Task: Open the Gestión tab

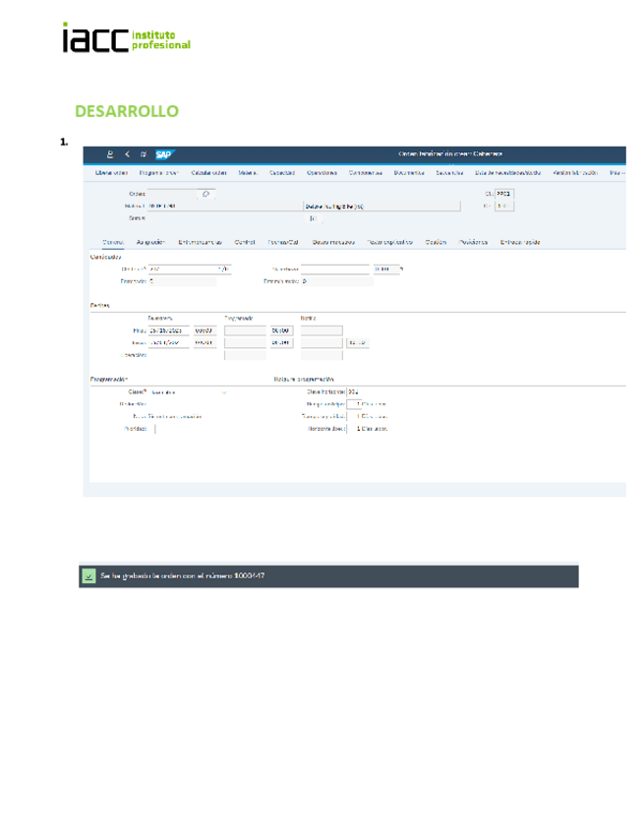Action: point(436,243)
